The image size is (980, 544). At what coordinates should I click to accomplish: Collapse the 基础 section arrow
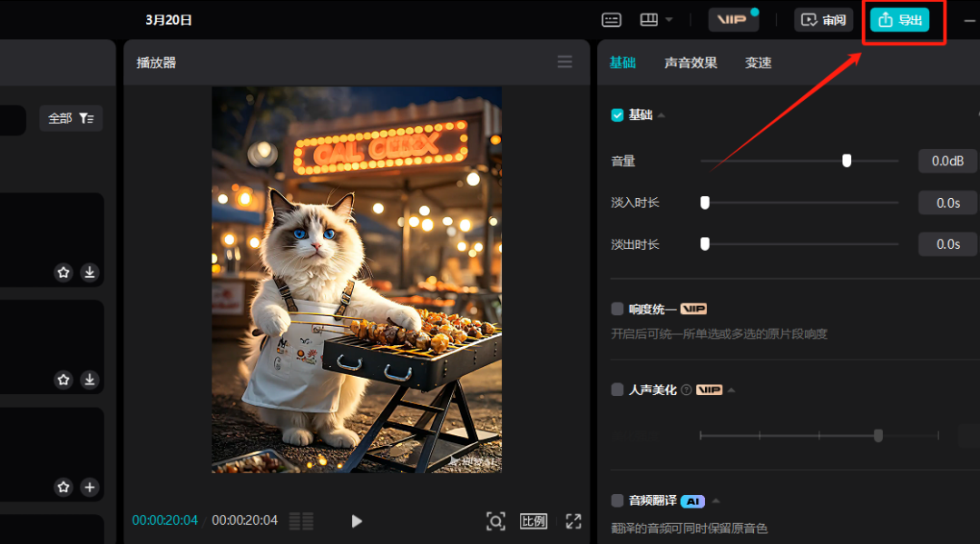pos(661,115)
